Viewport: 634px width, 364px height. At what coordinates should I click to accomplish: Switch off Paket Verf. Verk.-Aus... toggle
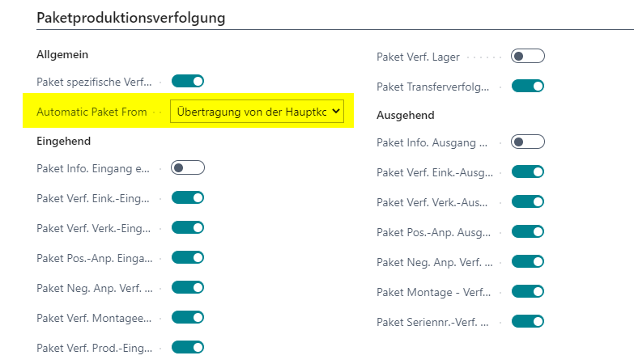coord(528,201)
